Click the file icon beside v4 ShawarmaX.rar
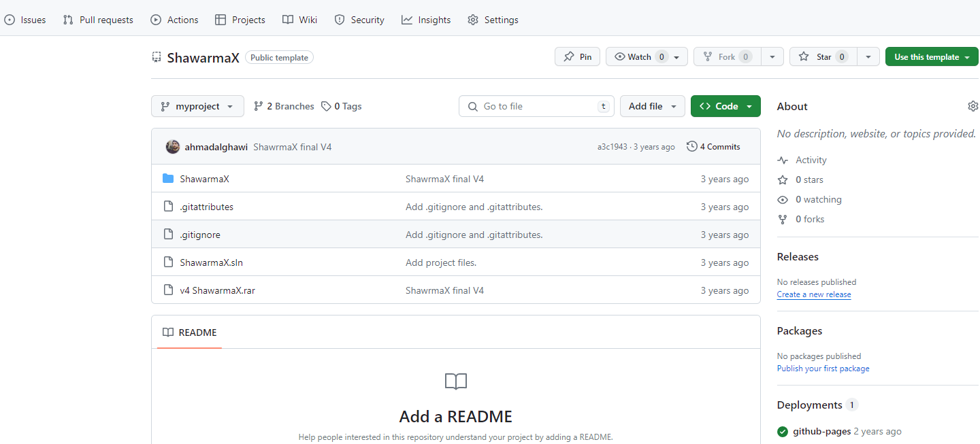The height and width of the screenshot is (444, 980). (x=168, y=290)
